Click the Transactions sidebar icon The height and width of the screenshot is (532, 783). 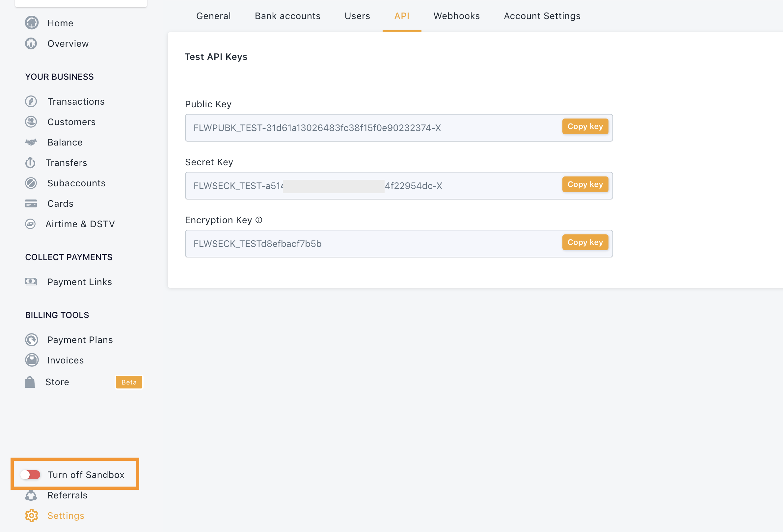[x=32, y=101]
